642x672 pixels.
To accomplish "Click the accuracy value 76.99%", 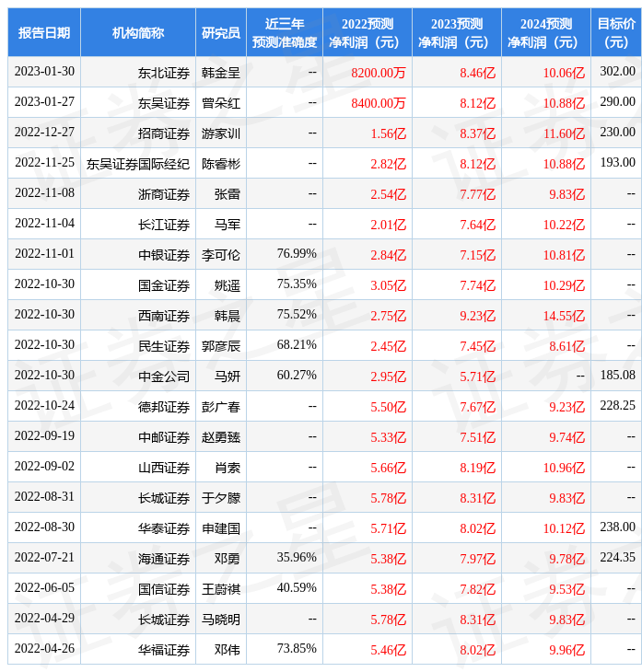I will click(x=297, y=254).
